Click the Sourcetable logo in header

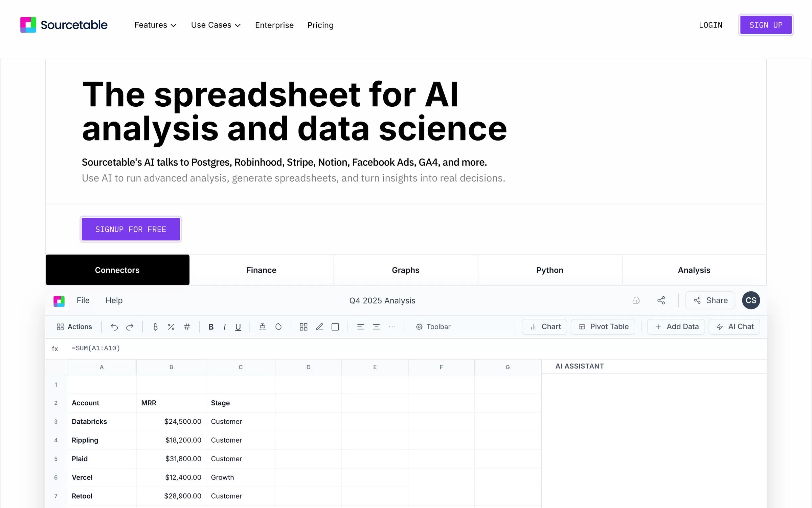(x=64, y=25)
